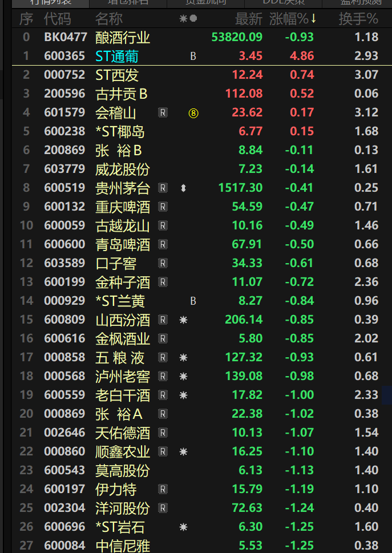392x553 pixels.
Task: Click stock code 000858
Action: tap(64, 357)
